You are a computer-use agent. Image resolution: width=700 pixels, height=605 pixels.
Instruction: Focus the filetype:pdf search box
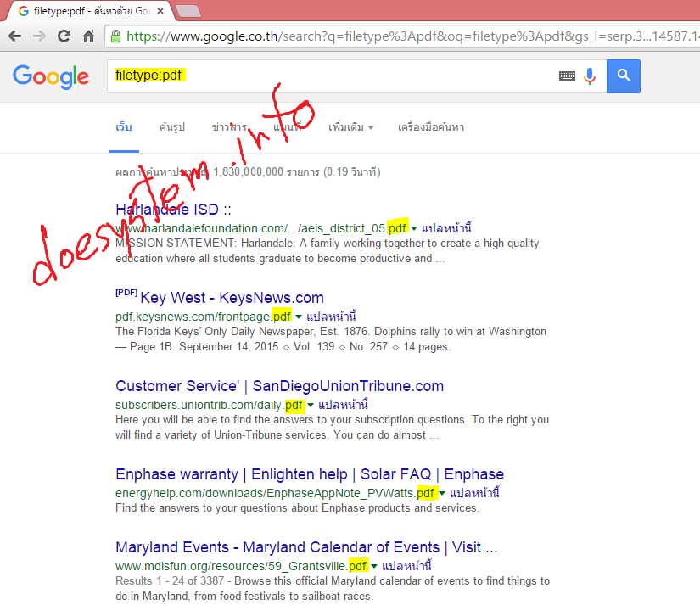pos(330,76)
